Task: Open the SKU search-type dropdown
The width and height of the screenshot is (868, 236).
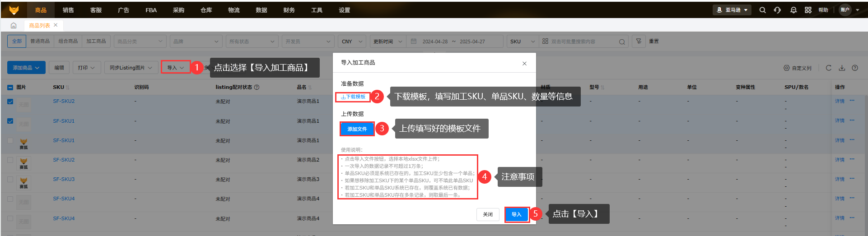Action: click(523, 41)
